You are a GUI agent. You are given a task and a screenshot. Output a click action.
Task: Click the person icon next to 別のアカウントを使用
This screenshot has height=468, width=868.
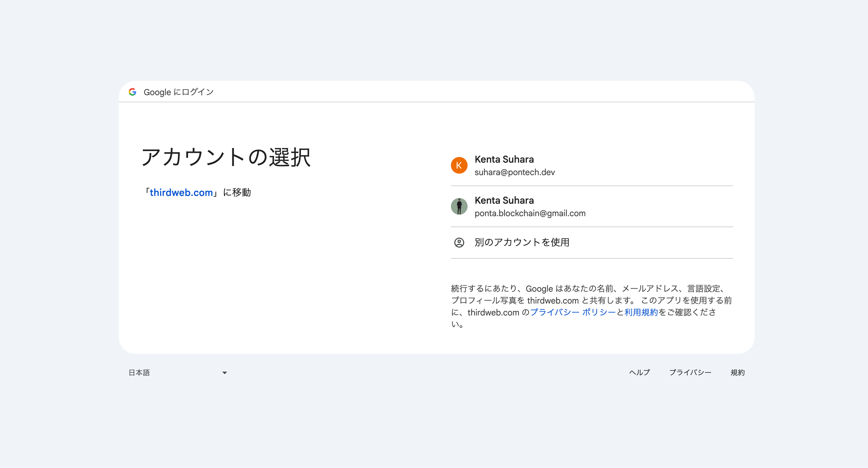click(459, 242)
